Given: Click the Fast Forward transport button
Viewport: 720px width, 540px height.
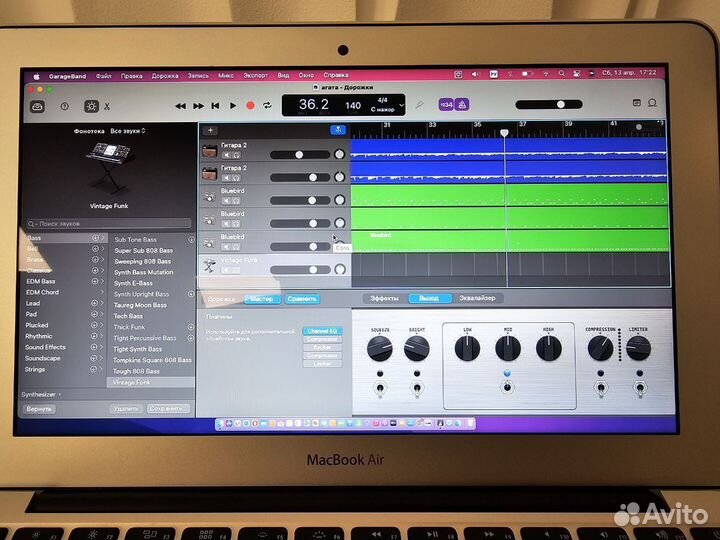Looking at the screenshot, I should coord(198,106).
